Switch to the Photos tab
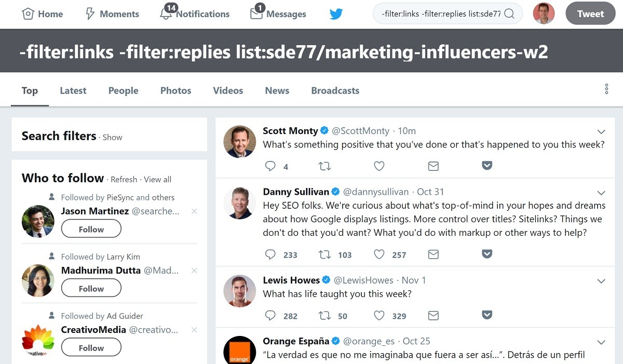Screen dimensions: 623x364 point(175,90)
